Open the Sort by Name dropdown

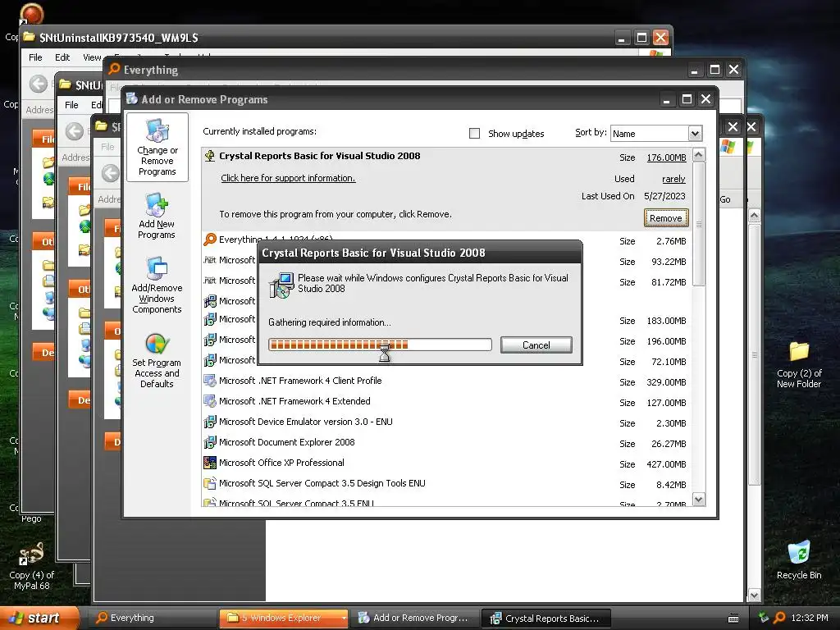tap(694, 134)
